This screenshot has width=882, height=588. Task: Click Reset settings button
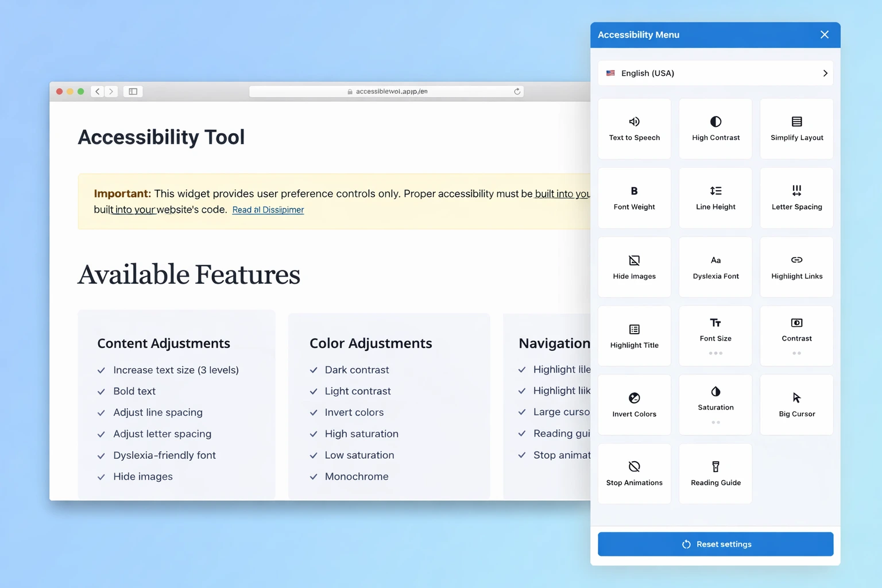(715, 544)
